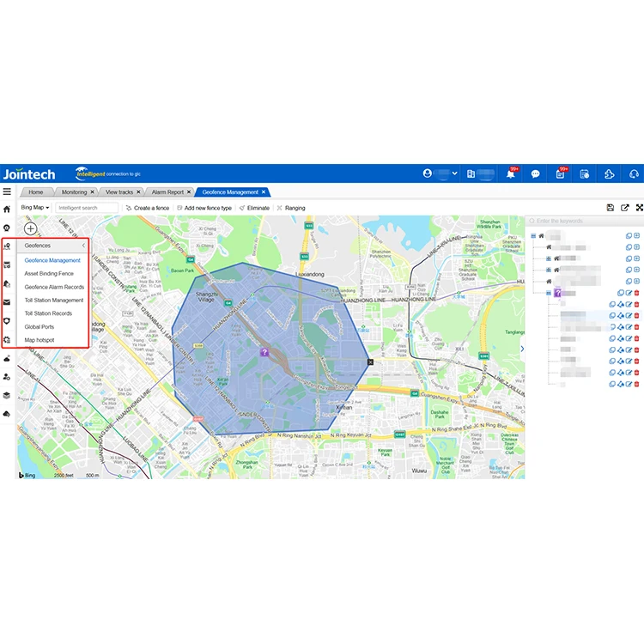Open the user account dropdown

[x=440, y=173]
